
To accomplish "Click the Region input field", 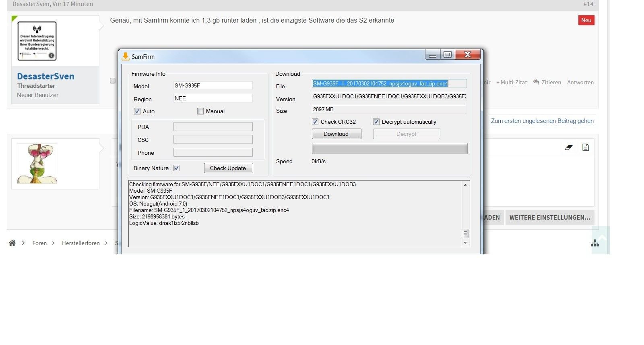I will tap(213, 98).
